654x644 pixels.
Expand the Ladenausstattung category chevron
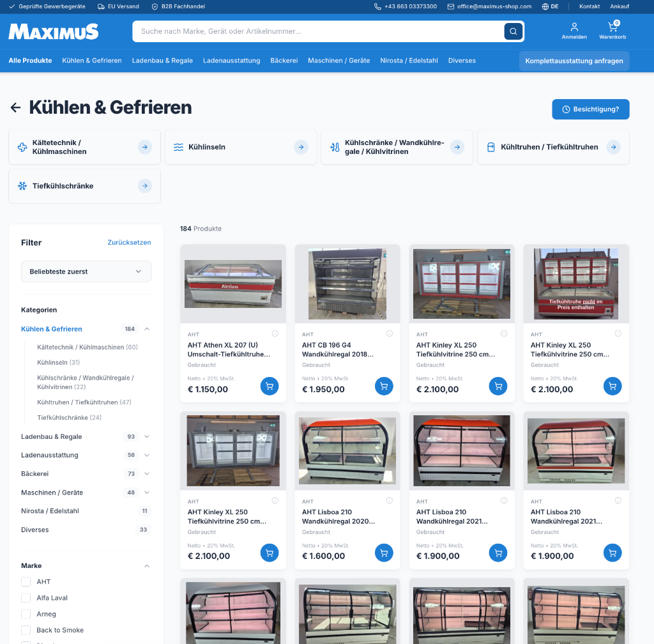[147, 455]
